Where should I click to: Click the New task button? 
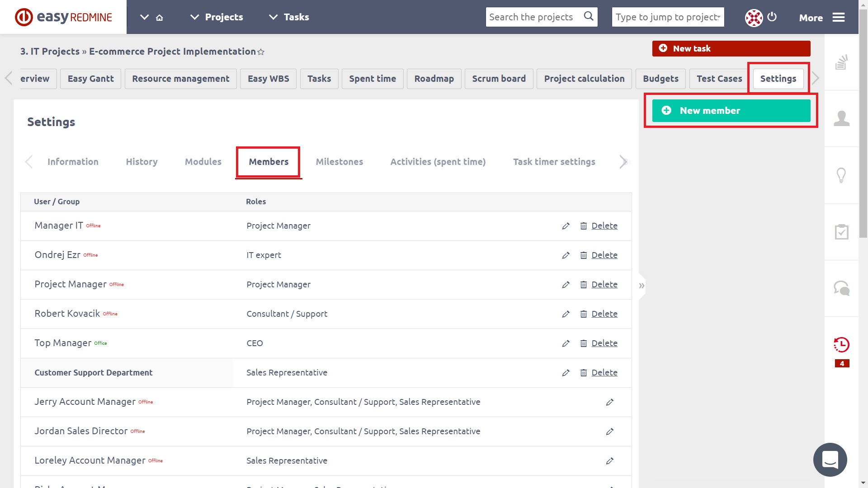click(x=731, y=48)
